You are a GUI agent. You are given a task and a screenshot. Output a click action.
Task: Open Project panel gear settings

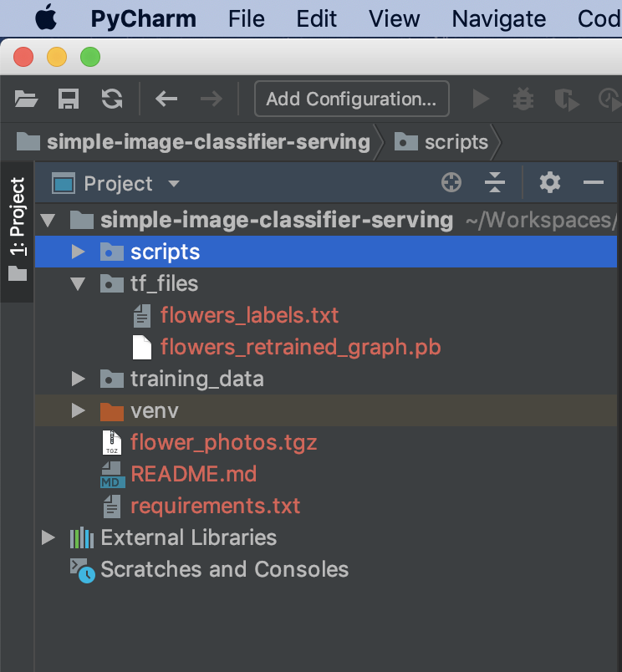pyautogui.click(x=549, y=183)
